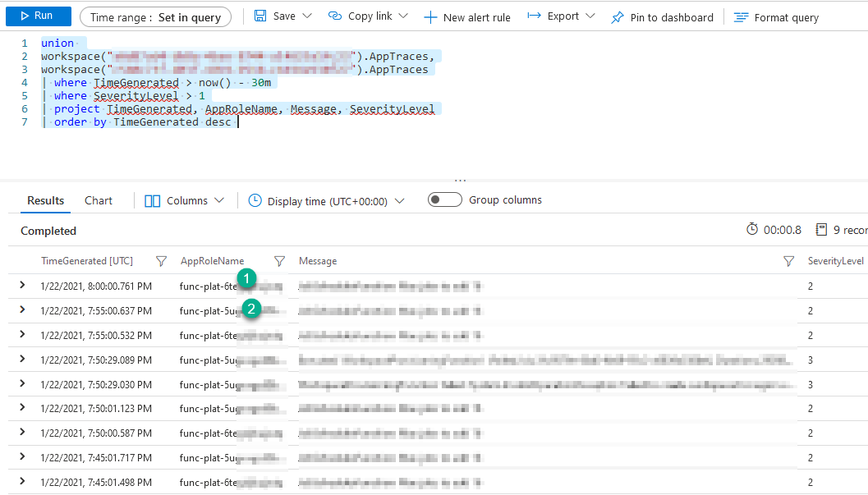Create a New alert rule
The height and width of the screenshot is (495, 868).
[x=466, y=16]
